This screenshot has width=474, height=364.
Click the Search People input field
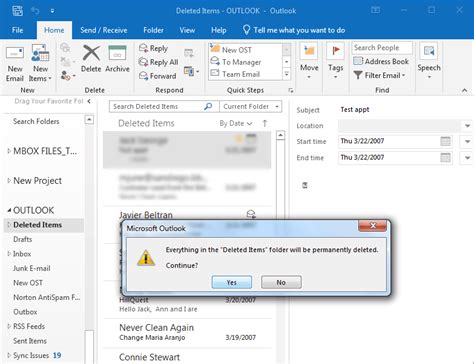tap(382, 48)
